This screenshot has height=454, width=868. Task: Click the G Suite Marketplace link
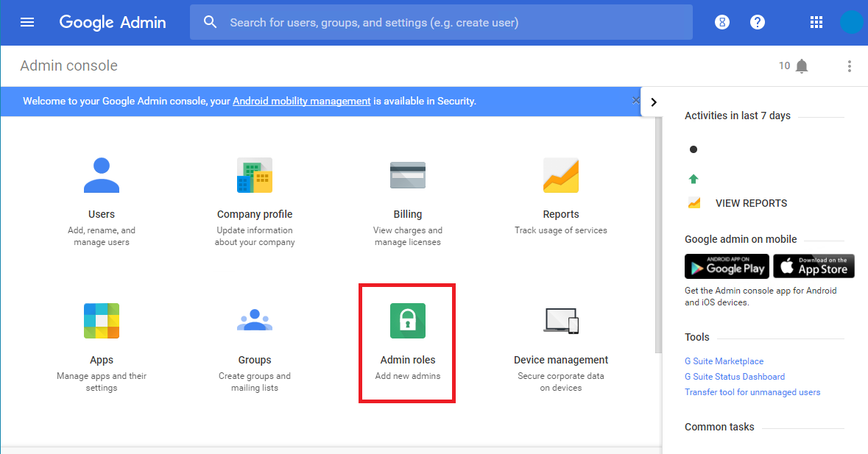click(x=724, y=361)
